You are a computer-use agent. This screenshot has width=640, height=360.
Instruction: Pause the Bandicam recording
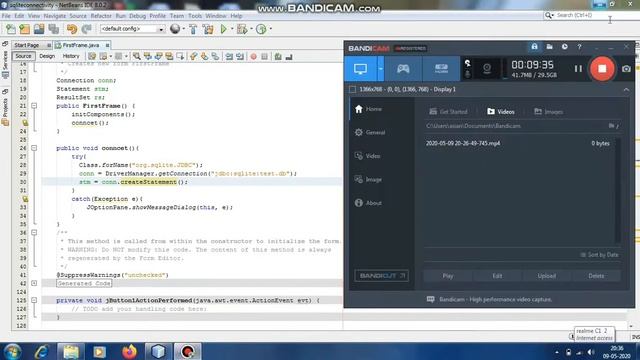pyautogui.click(x=578, y=69)
